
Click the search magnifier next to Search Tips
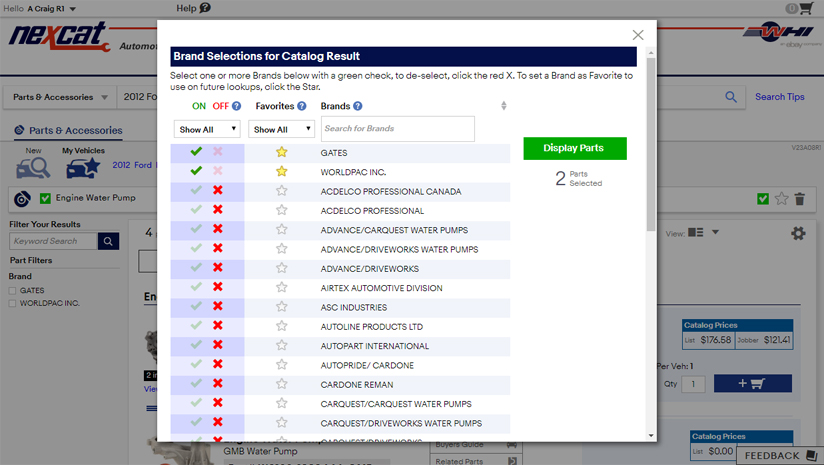(x=730, y=97)
